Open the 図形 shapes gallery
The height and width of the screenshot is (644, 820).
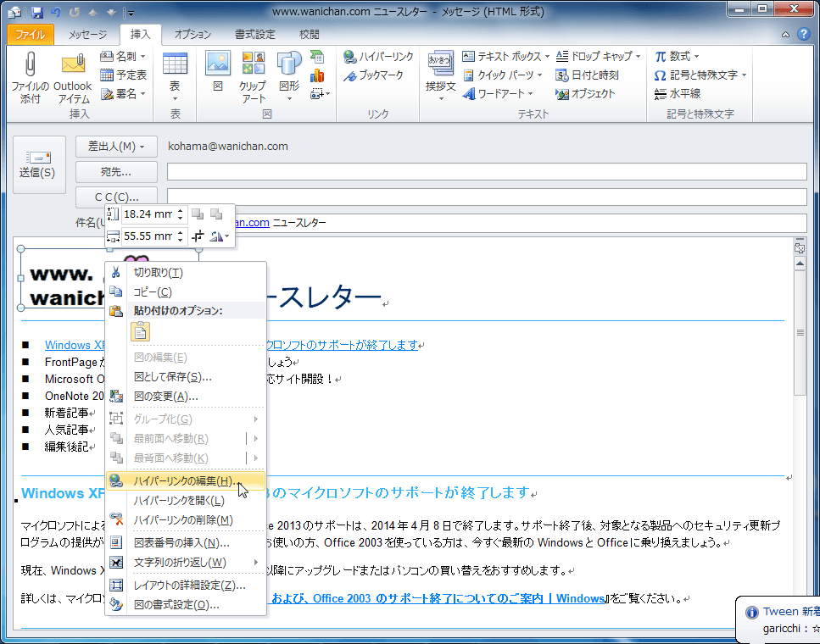click(289, 77)
